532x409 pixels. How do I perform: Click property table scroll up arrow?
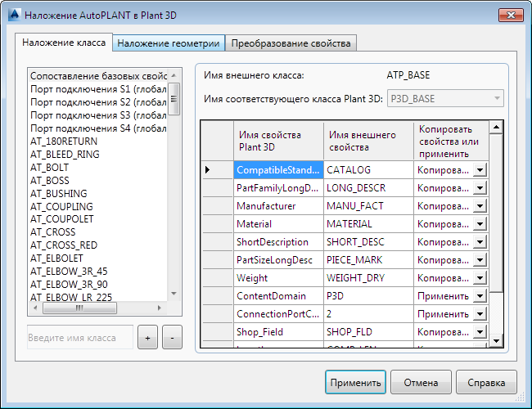[496, 127]
